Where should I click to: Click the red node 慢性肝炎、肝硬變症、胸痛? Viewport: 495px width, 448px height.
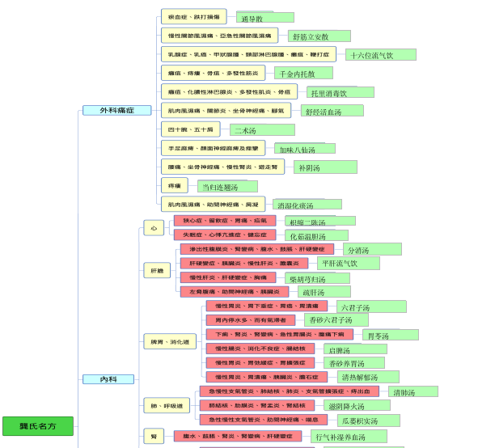tap(228, 277)
